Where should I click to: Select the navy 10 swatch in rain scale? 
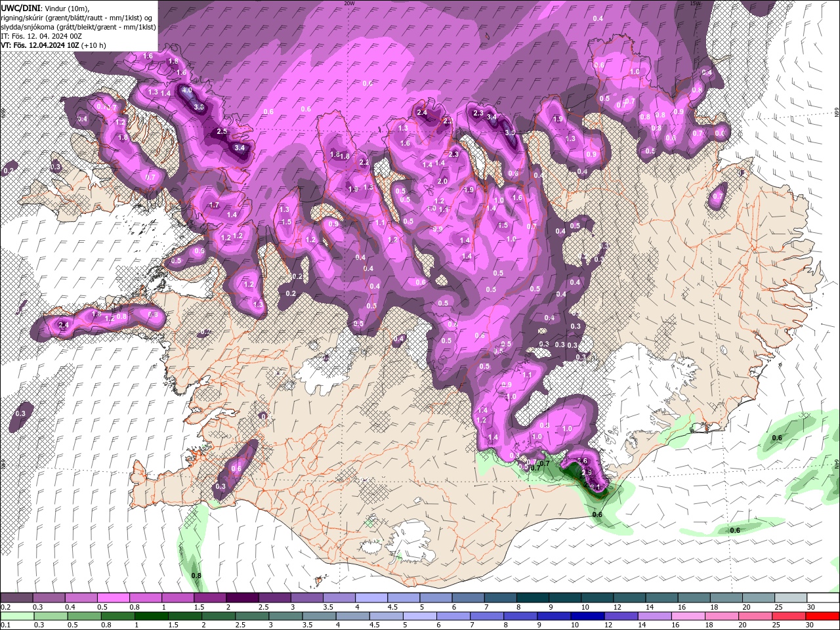tap(587, 616)
